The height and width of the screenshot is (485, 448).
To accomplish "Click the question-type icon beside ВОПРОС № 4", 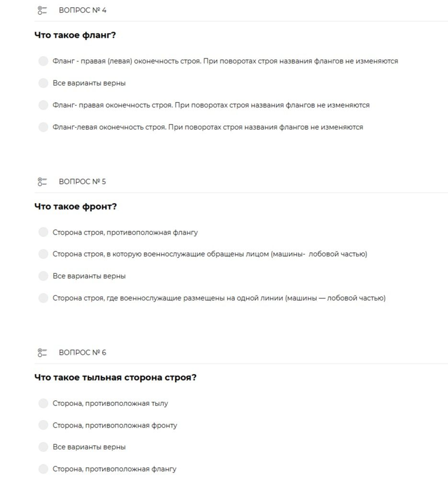I will tap(42, 11).
